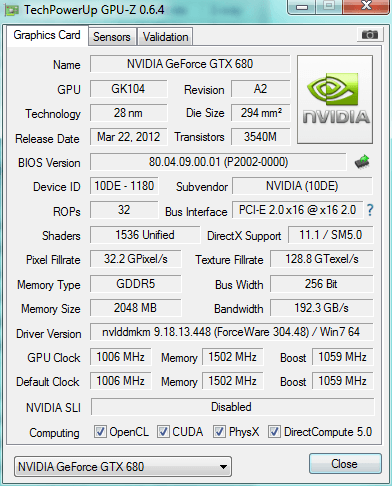Switch to the Validation tab
This screenshot has width=392, height=486.
(x=165, y=37)
